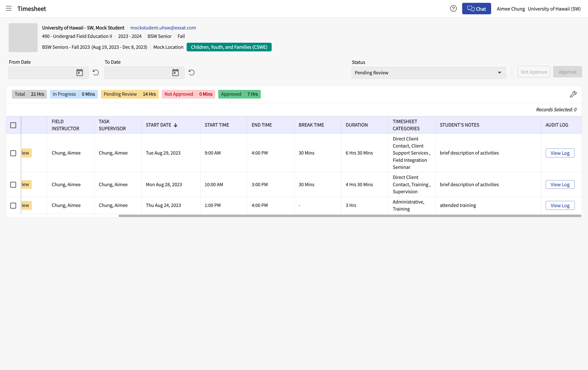Click the Approved 7 Hrs badge
This screenshot has height=370, width=588.
pos(239,94)
